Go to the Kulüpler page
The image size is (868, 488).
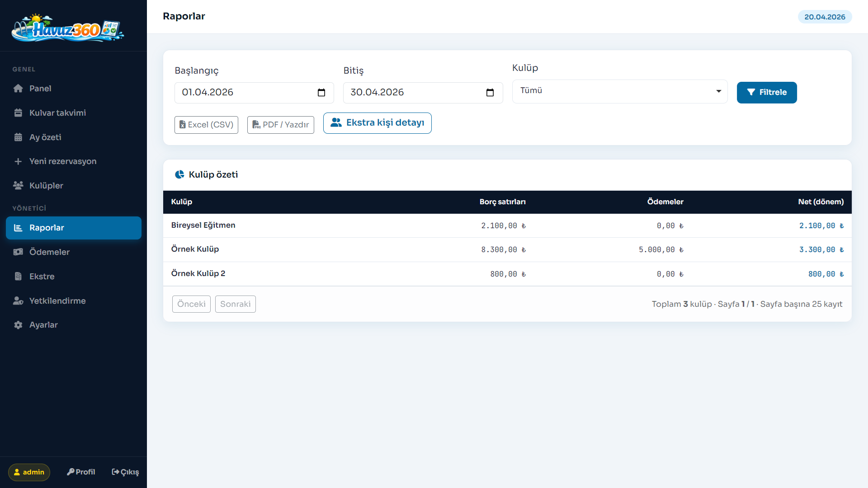pyautogui.click(x=46, y=186)
